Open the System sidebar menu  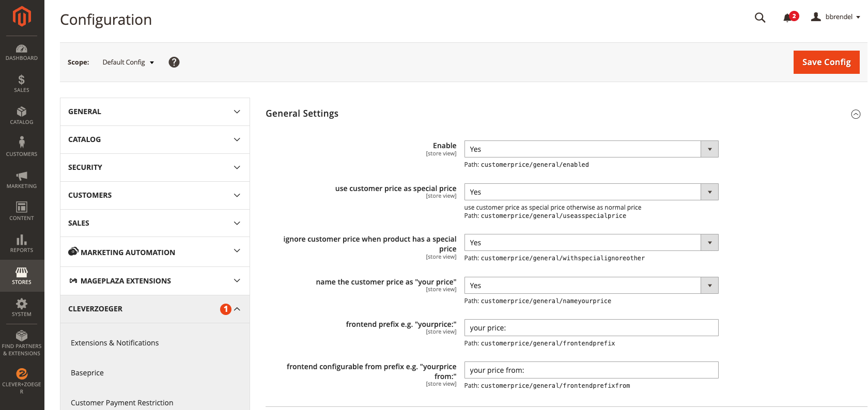(x=22, y=308)
